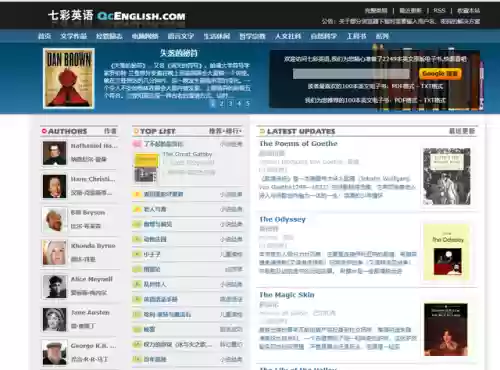Viewport: 500px width, 370px height.
Task: Open the RSS feed link
Action: (x=439, y=11)
